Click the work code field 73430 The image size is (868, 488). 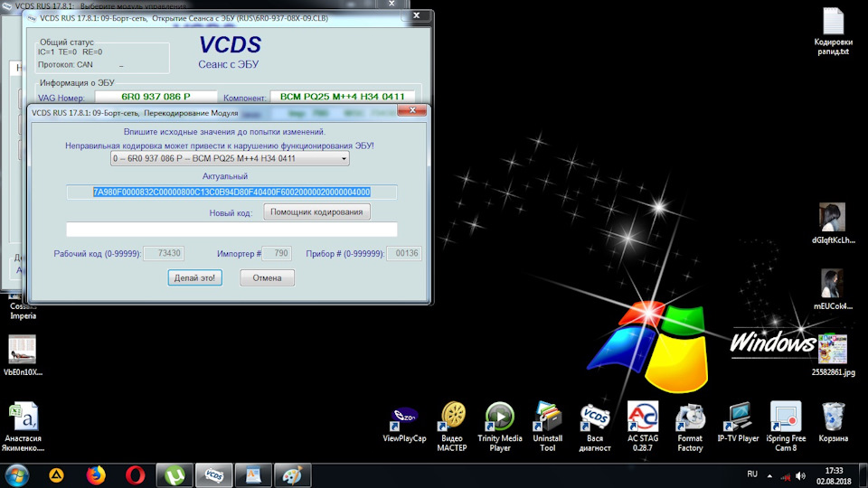[164, 253]
